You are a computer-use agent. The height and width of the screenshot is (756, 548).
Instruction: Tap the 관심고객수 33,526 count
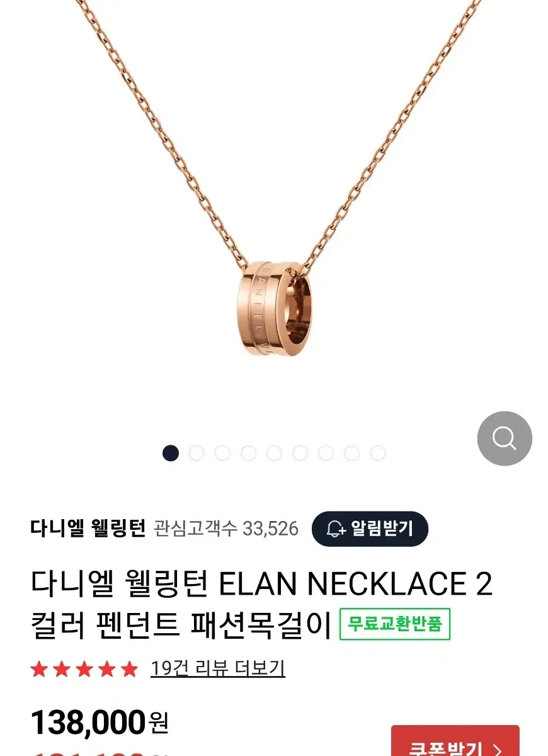coord(226,529)
